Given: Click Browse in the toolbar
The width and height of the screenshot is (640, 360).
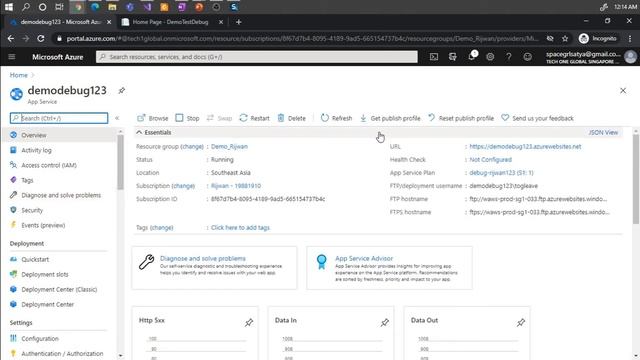Looking at the screenshot, I should pyautogui.click(x=153, y=118).
